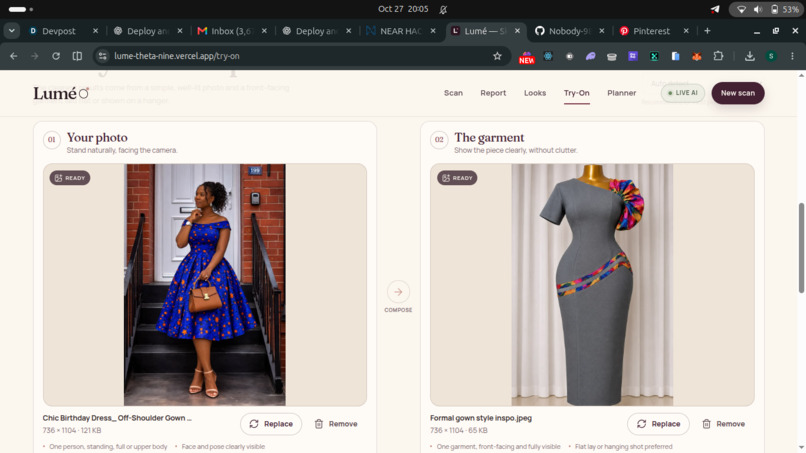Click the LIVE AI status badge
806x453 pixels.
tap(683, 93)
